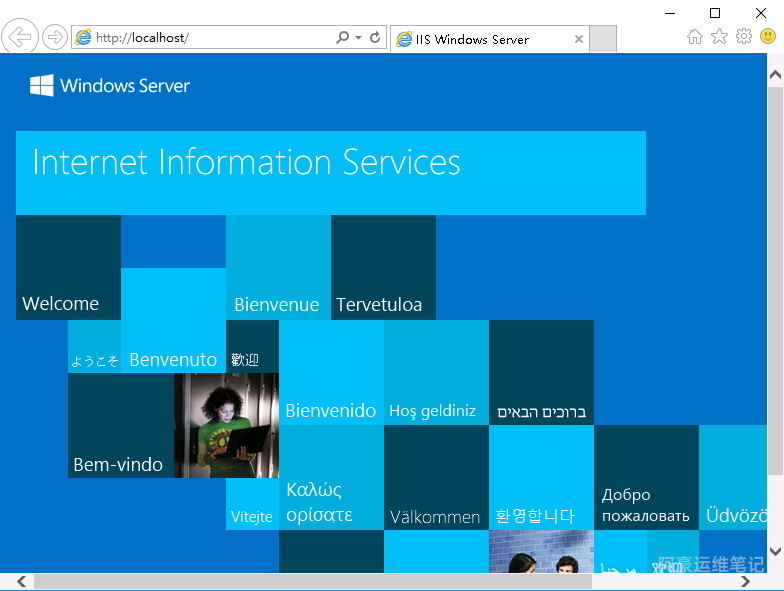The height and width of the screenshot is (591, 784).
Task: Click the woman with laptop photo
Action: pyautogui.click(x=226, y=426)
